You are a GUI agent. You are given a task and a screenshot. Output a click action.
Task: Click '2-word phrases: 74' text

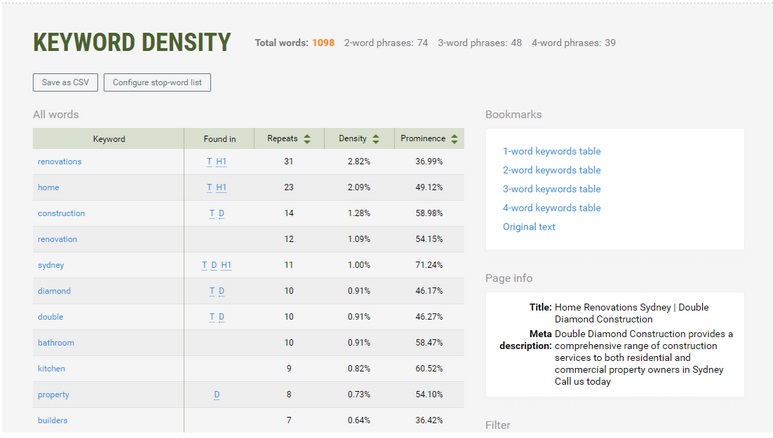(x=386, y=43)
